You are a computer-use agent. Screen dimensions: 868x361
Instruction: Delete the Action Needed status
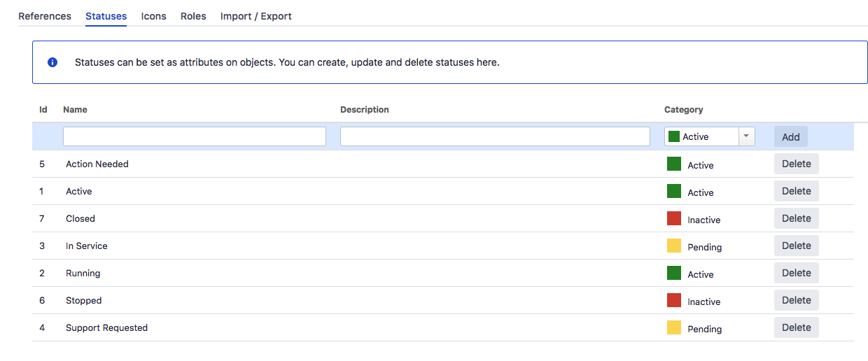pos(797,164)
